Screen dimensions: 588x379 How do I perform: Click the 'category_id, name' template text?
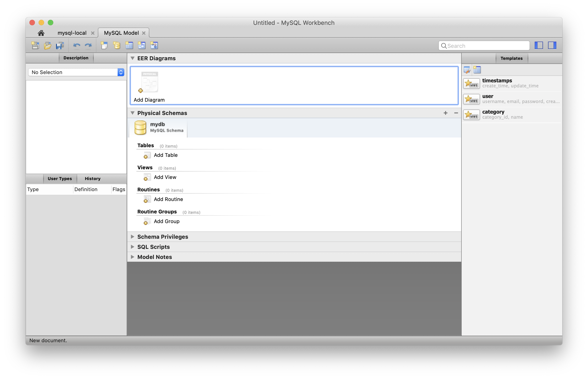(502, 117)
